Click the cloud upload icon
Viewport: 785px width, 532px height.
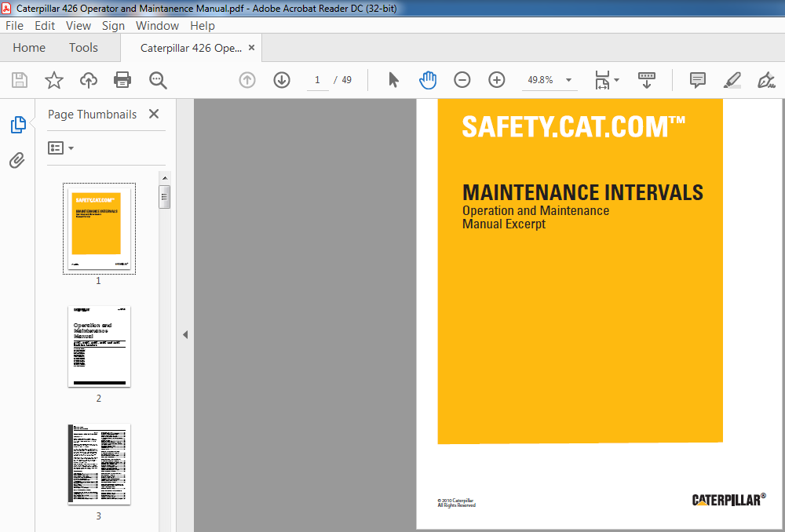coord(89,80)
